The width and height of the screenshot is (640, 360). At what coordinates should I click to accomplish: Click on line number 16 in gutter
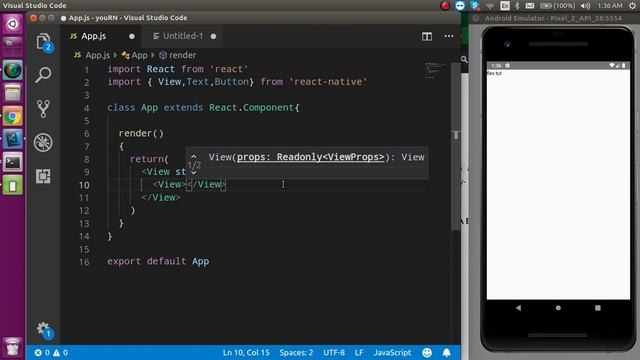84,262
